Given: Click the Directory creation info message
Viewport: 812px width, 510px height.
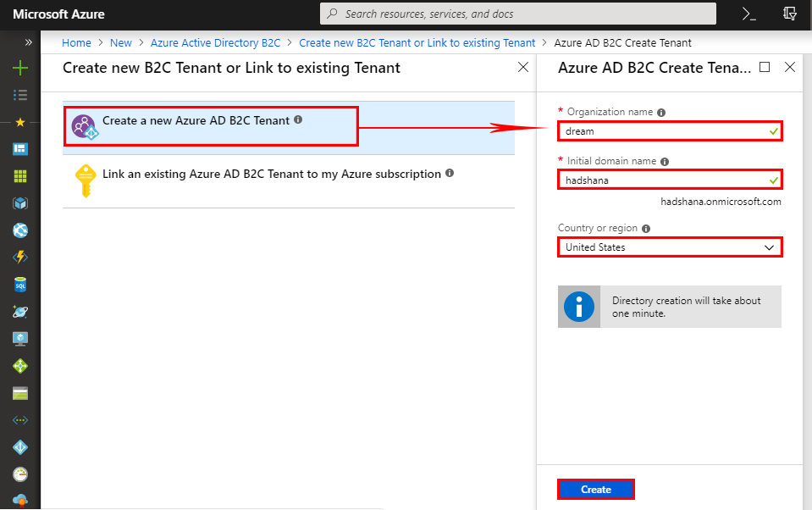Looking at the screenshot, I should 670,307.
